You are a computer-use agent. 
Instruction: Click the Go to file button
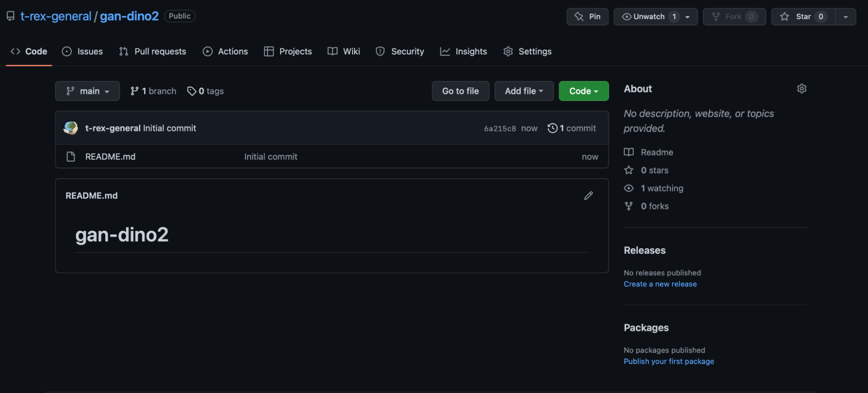click(x=461, y=91)
